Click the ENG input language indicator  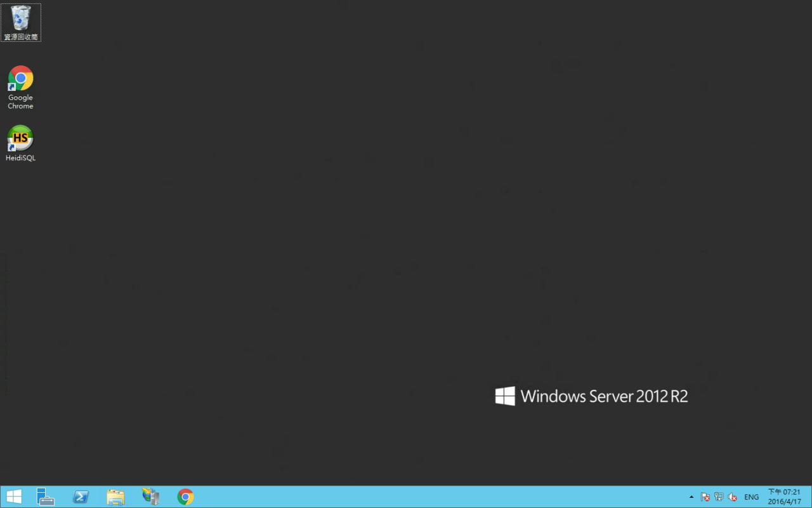click(752, 497)
